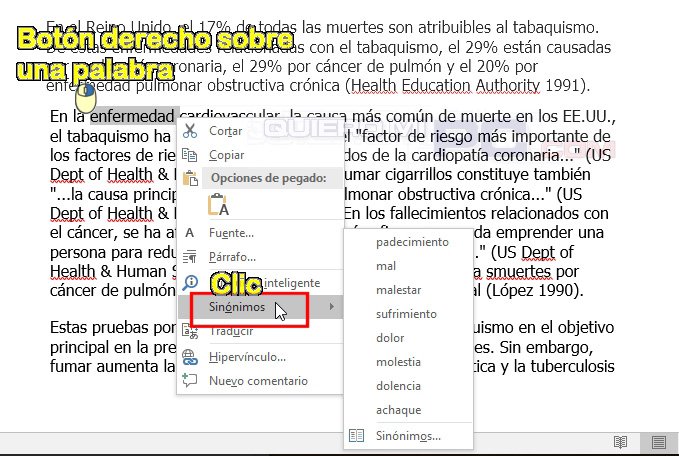
Task: Expand the Sinónimos submenu arrow
Action: coord(332,307)
